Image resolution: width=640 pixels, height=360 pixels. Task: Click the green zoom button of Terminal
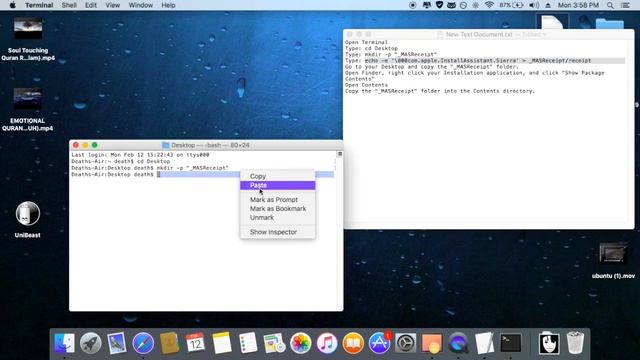[95, 145]
